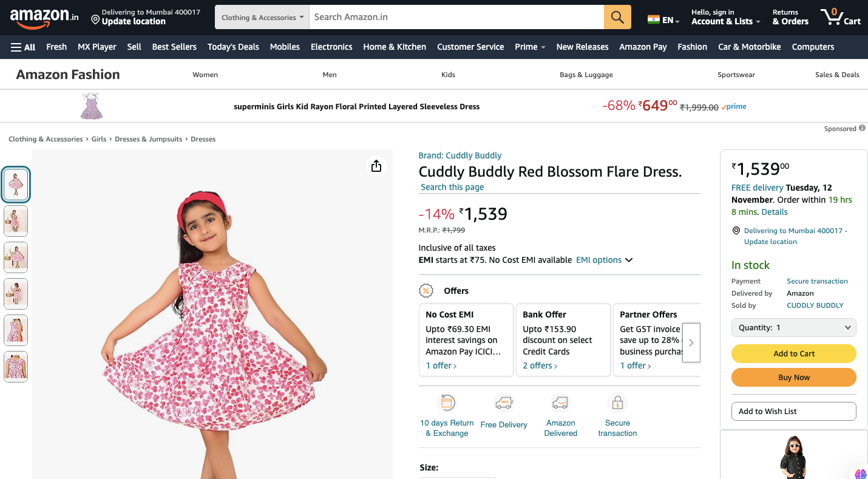This screenshot has height=479, width=868.
Task: Click the share icon on product image
Action: (376, 166)
